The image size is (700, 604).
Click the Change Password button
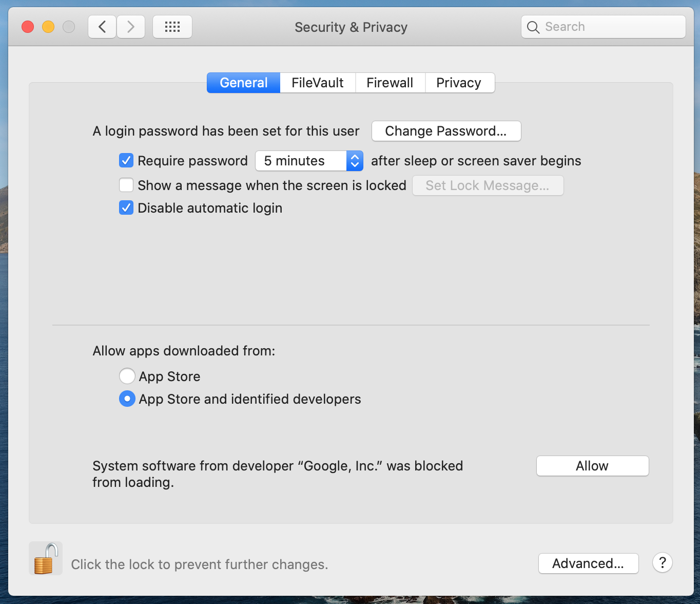(x=445, y=131)
